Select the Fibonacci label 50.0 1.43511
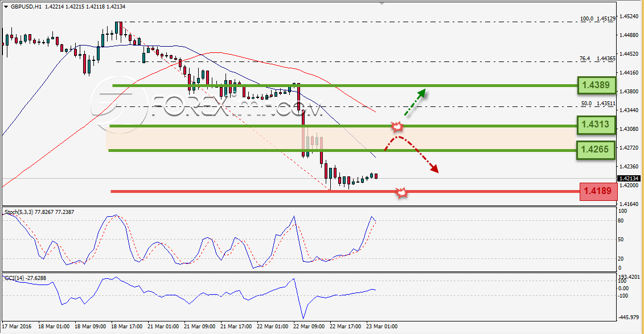Image resolution: width=644 pixels, height=334 pixels. click(x=598, y=104)
